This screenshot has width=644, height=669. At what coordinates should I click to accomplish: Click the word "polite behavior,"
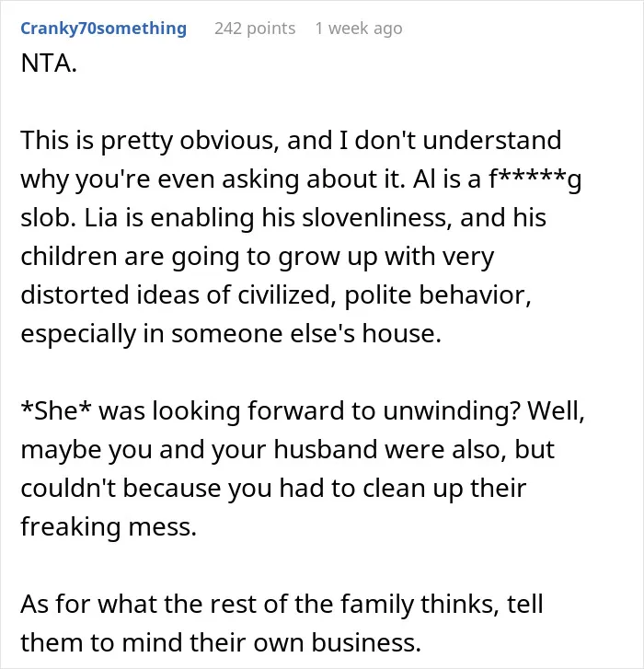pyautogui.click(x=438, y=295)
